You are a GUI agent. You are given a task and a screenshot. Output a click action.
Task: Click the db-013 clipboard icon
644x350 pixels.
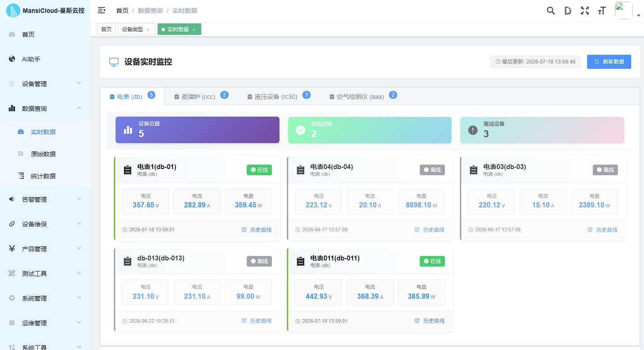click(x=128, y=261)
